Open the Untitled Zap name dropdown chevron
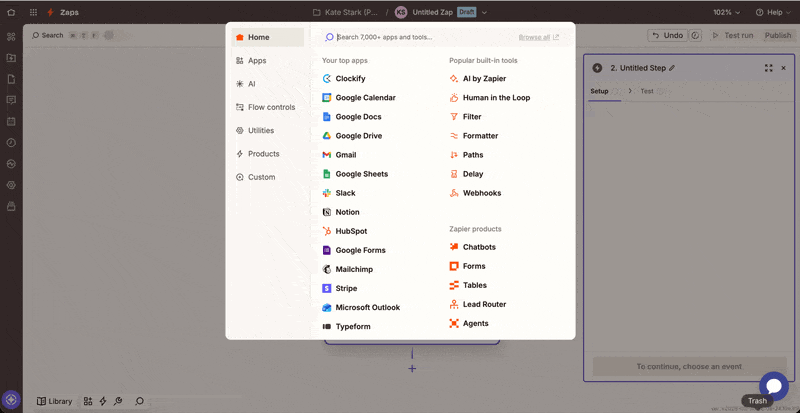 485,12
